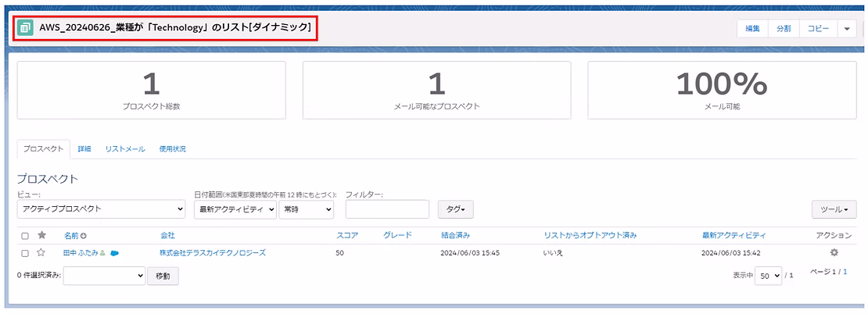Click the green list icon beside title
Viewport: 868px width, 314px height.
point(25,27)
